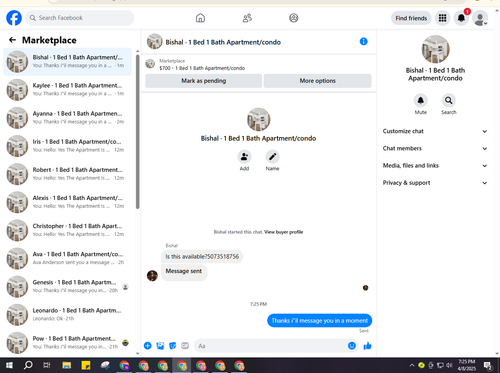The height and width of the screenshot is (373, 500).
Task: Click the Facebook logo icon
Action: pyautogui.click(x=14, y=18)
